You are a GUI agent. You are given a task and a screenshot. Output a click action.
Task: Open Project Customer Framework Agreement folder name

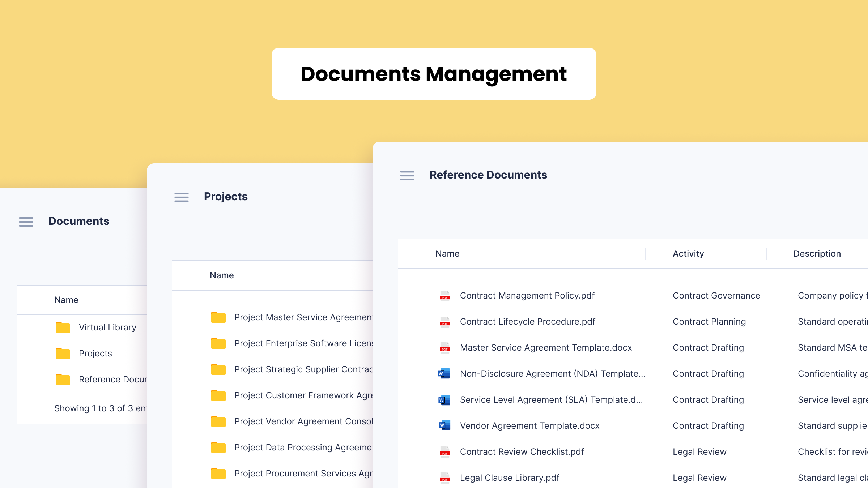(303, 395)
